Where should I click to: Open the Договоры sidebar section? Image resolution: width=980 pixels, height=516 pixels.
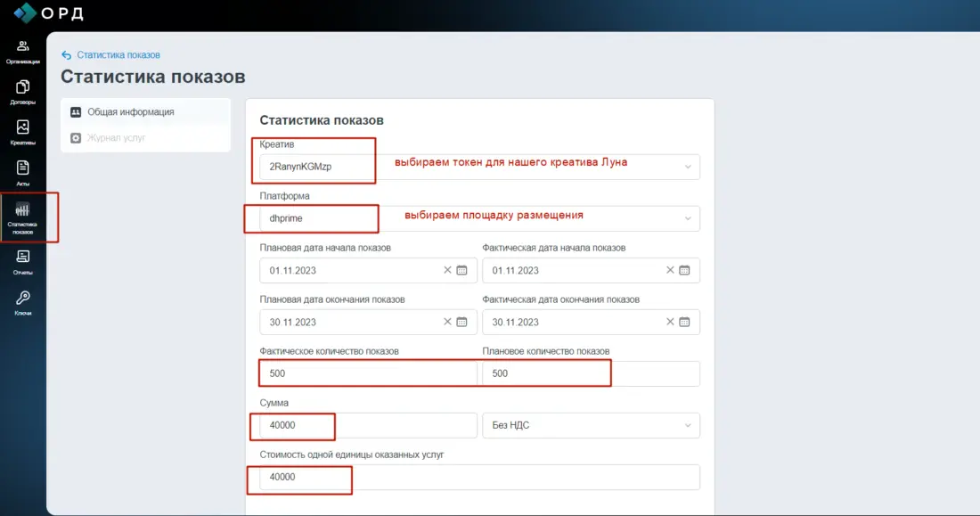pos(22,93)
